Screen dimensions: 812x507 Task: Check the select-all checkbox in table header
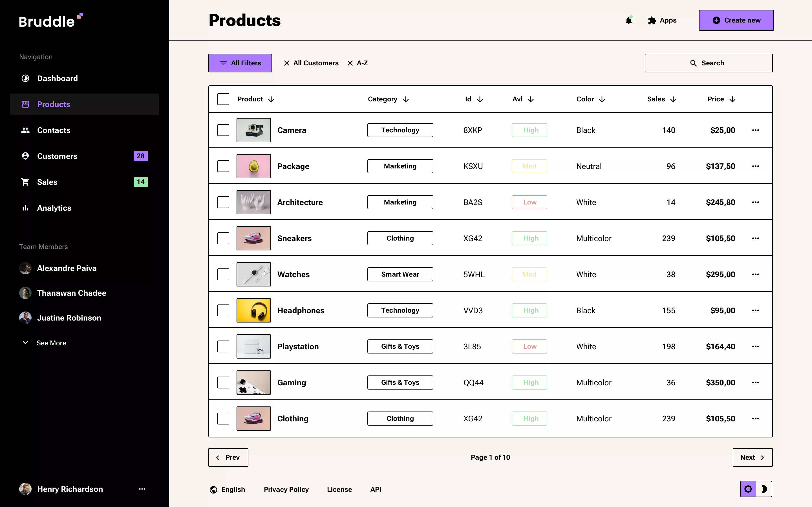tap(223, 99)
